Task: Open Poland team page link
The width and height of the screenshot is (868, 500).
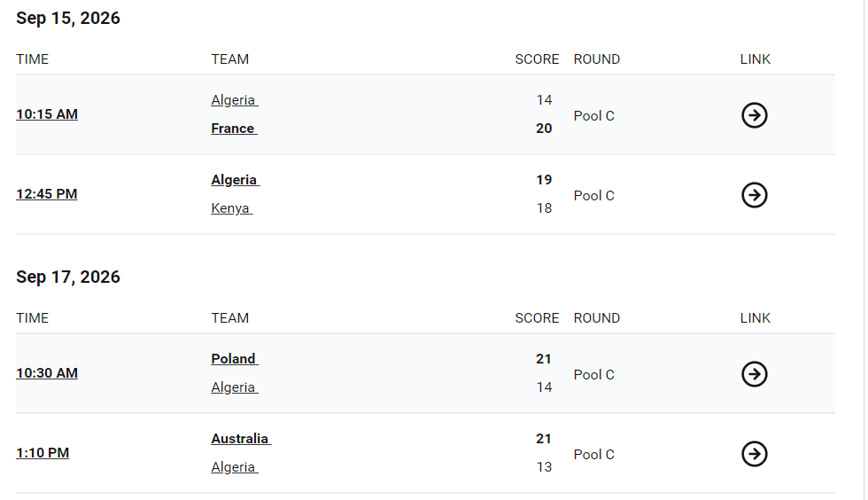Action: click(235, 359)
